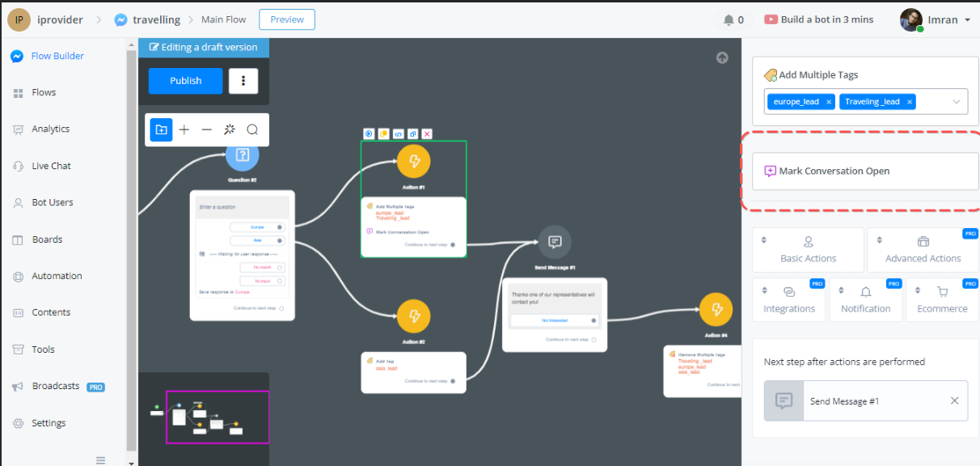Open the Add Multiple Tags dropdown arrow
The width and height of the screenshot is (980, 466).
click(957, 102)
